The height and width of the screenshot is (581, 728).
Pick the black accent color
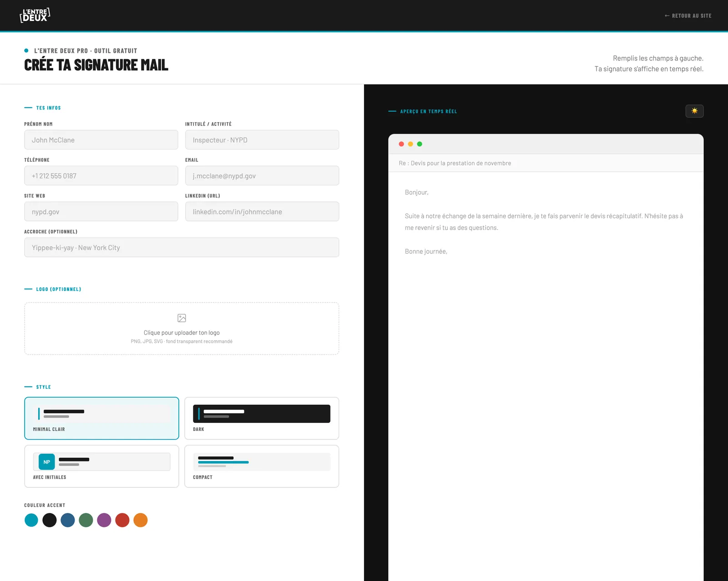pyautogui.click(x=50, y=520)
